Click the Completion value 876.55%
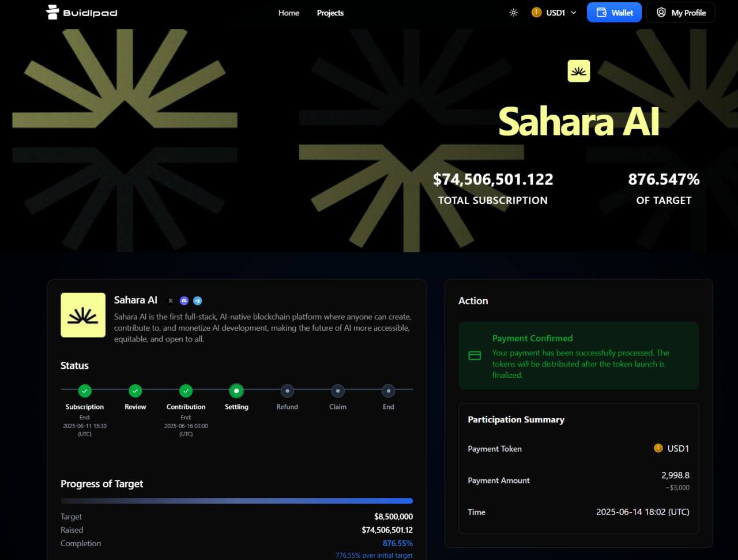The height and width of the screenshot is (560, 738). [x=398, y=543]
